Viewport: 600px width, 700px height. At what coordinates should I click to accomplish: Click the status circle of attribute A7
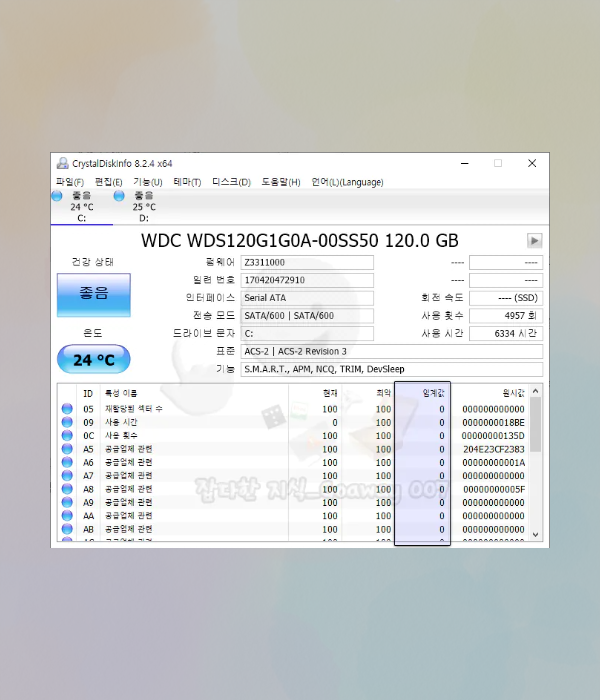click(x=67, y=475)
